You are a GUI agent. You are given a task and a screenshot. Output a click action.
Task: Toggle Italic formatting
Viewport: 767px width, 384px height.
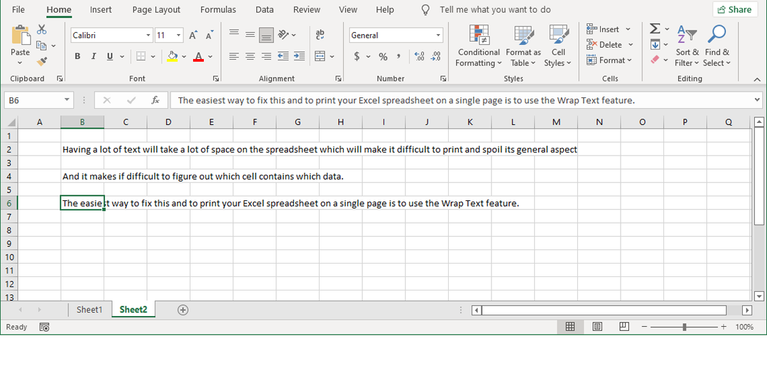click(x=93, y=57)
